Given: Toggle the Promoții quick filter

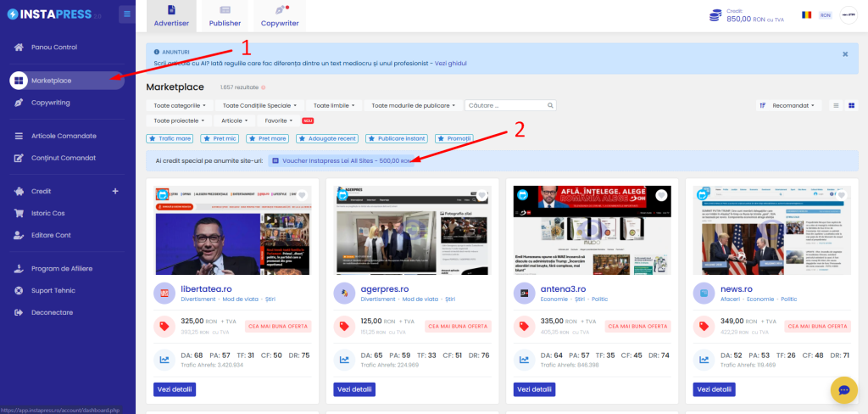Looking at the screenshot, I should 453,138.
